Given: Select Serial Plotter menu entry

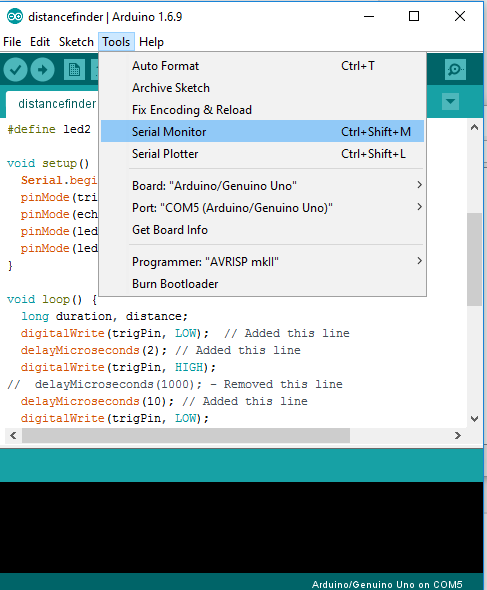Looking at the screenshot, I should click(x=262, y=154).
